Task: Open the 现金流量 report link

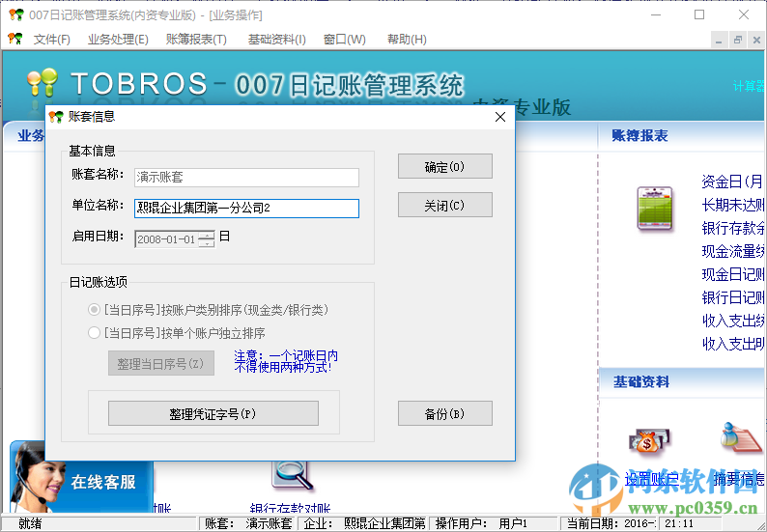Action: tap(732, 251)
